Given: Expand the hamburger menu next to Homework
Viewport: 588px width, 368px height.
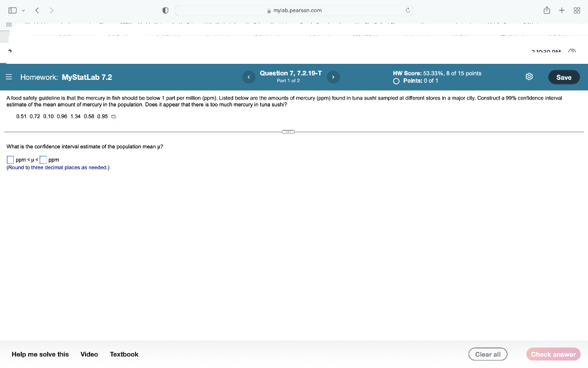Looking at the screenshot, I should [9, 76].
